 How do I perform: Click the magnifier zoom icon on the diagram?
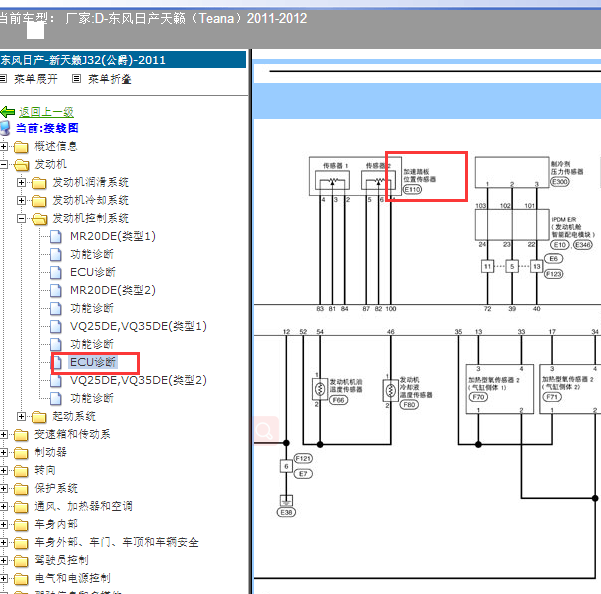pos(264,431)
